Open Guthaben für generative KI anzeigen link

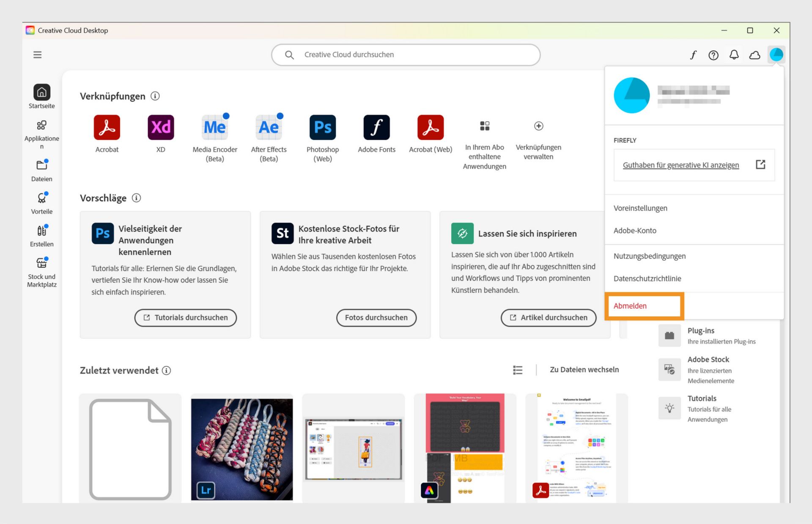[x=681, y=165]
